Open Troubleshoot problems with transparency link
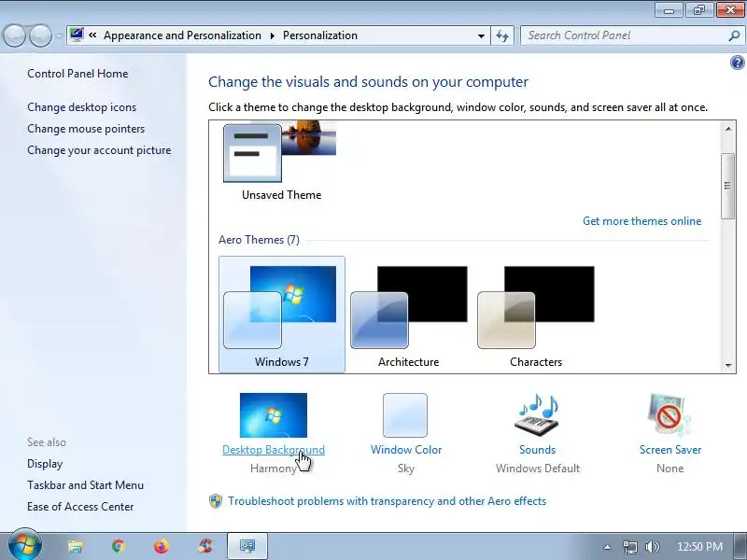This screenshot has width=747, height=560. tap(387, 501)
